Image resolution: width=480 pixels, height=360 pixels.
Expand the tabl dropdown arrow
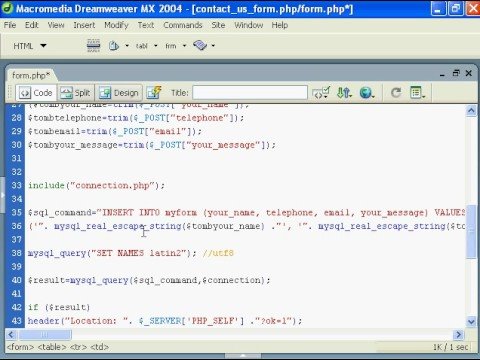click(x=155, y=46)
